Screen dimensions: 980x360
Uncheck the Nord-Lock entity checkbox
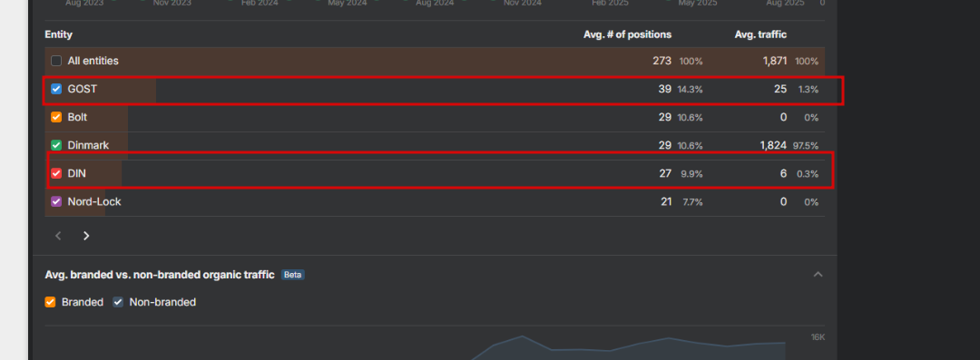pos(56,202)
